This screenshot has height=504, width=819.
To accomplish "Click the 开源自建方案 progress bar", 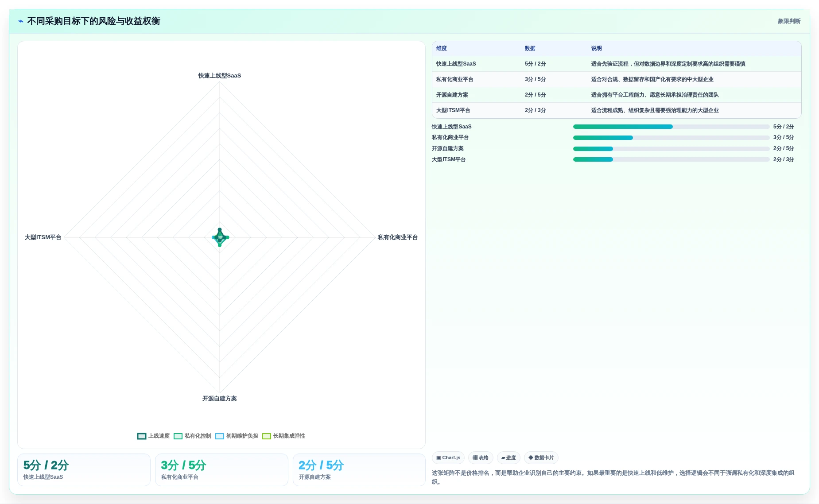I will 671,149.
